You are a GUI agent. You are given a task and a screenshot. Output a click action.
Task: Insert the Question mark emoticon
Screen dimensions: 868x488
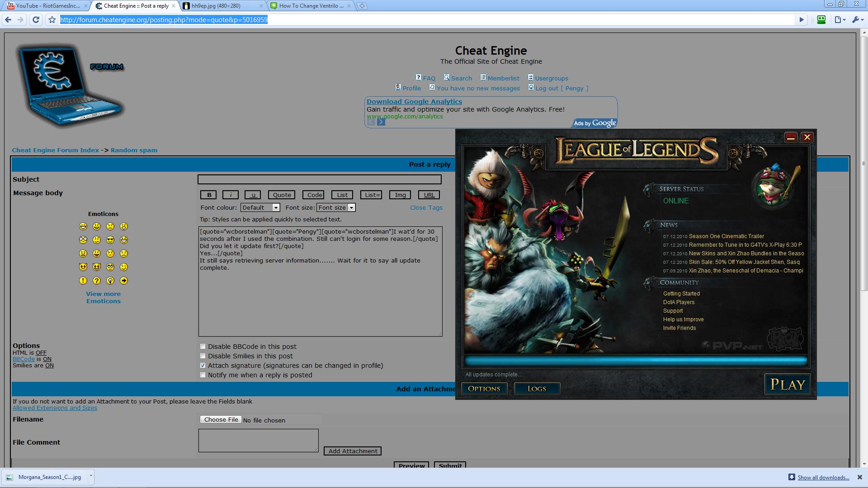tap(96, 281)
